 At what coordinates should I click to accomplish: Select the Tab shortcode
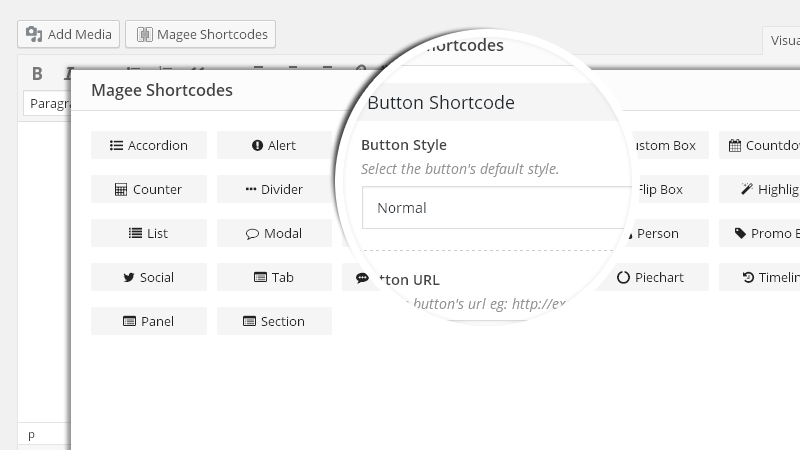tap(274, 277)
